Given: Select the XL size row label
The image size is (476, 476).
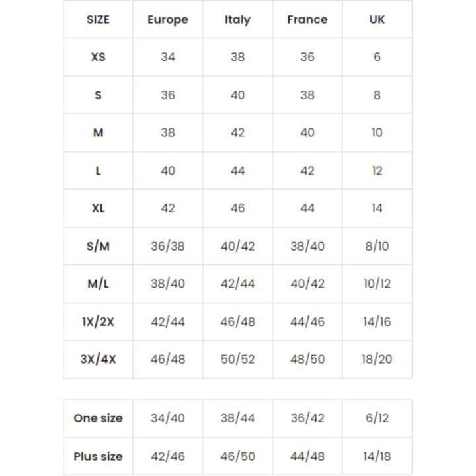Looking at the screenshot, I should pos(98,208).
